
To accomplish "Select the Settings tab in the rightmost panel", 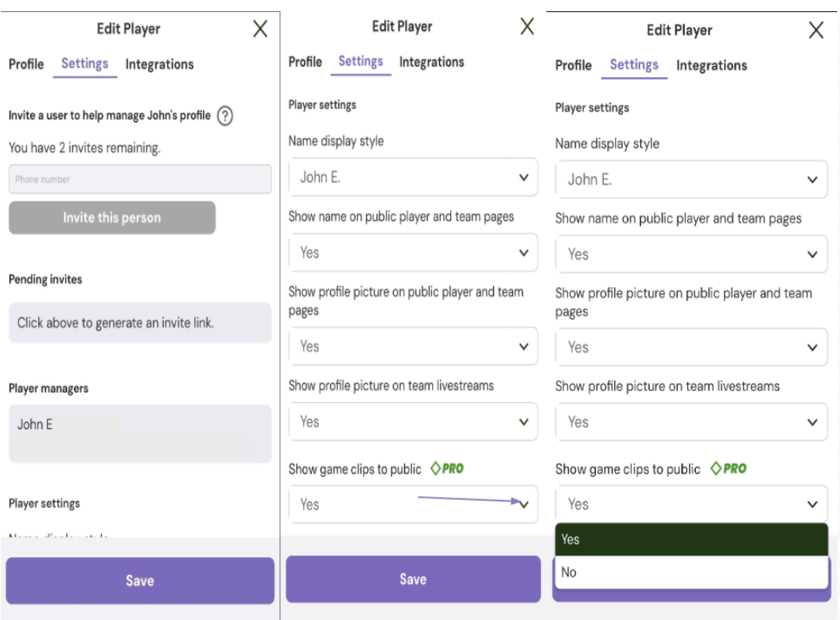I will pyautogui.click(x=634, y=65).
